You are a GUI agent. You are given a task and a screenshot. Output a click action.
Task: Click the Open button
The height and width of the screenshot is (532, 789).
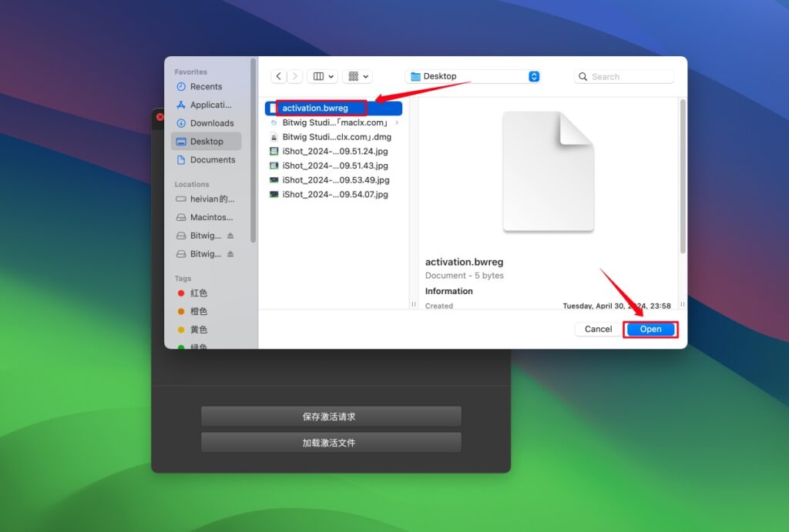pyautogui.click(x=650, y=330)
